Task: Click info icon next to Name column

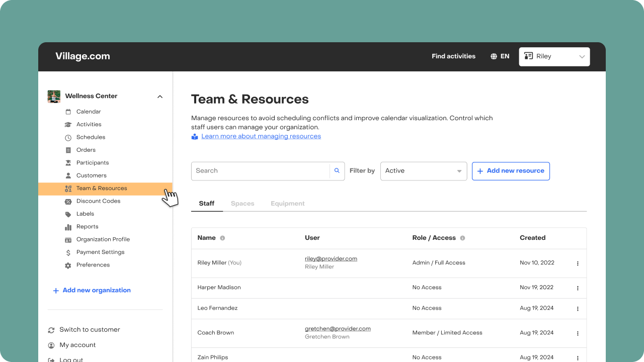Action: tap(222, 238)
